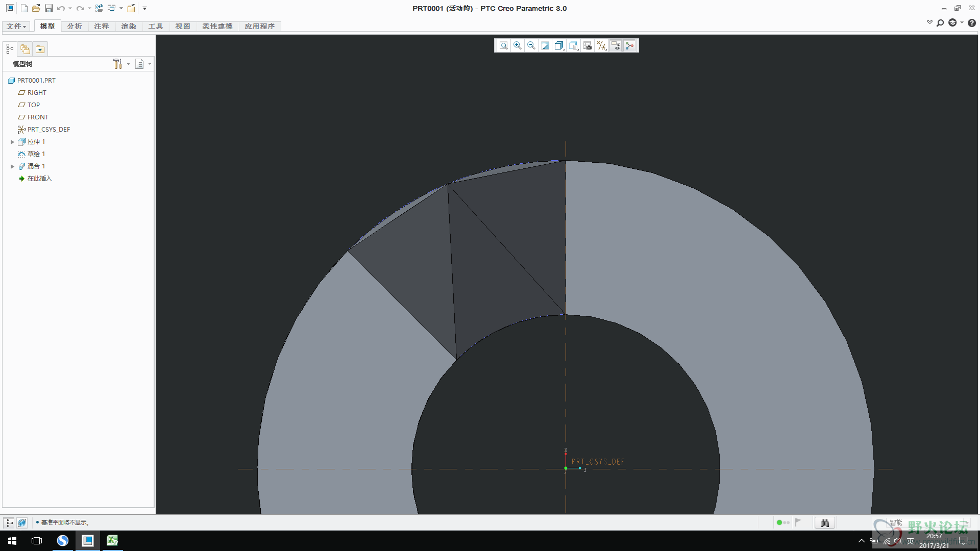
Task: Click the Windows switcher icon in quick access
Action: pyautogui.click(x=111, y=8)
